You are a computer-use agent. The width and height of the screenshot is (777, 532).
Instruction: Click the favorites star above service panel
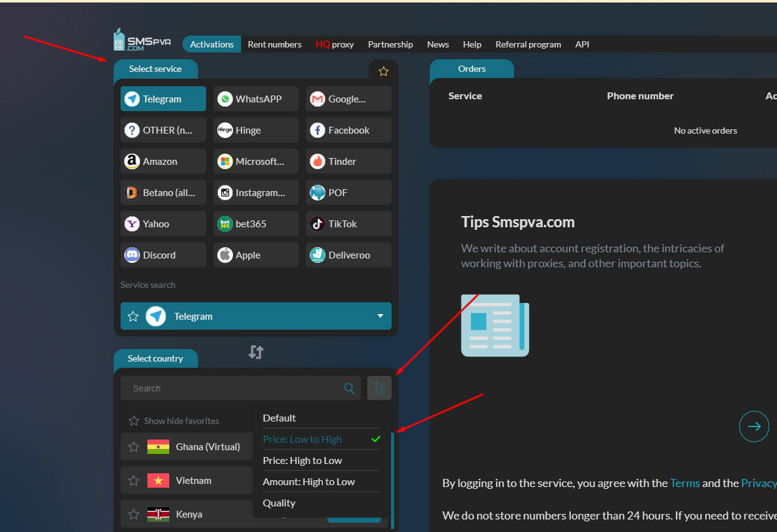click(x=384, y=71)
